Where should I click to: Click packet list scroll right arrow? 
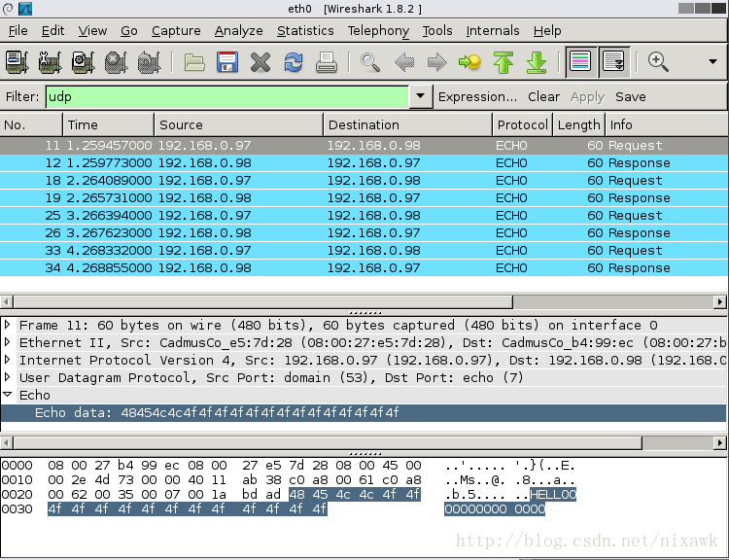click(x=719, y=301)
